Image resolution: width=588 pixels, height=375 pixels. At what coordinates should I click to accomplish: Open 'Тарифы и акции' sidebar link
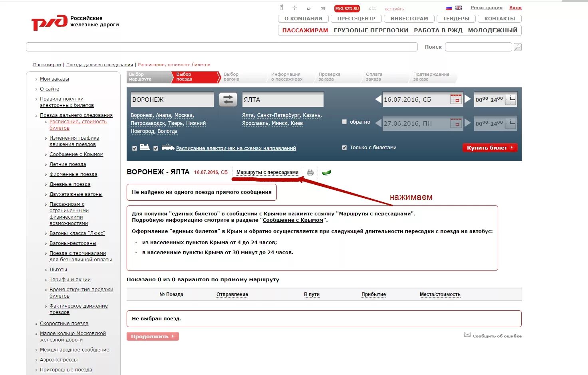(x=70, y=280)
